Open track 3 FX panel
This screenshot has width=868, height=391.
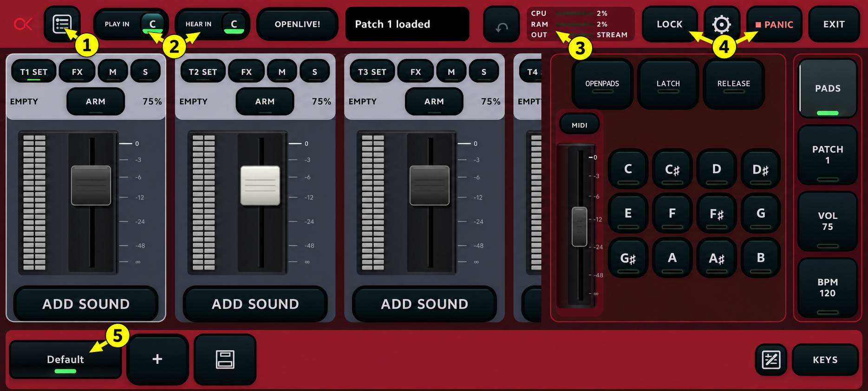pyautogui.click(x=416, y=72)
